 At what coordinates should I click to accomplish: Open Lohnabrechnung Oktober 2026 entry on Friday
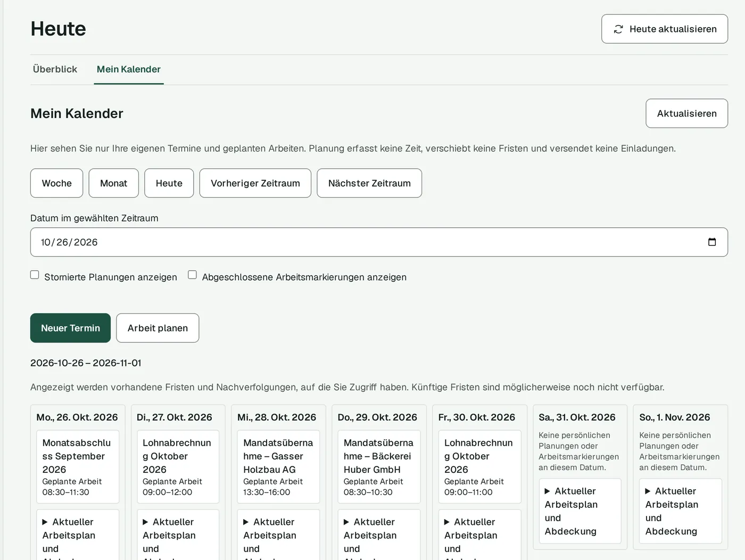point(479,467)
